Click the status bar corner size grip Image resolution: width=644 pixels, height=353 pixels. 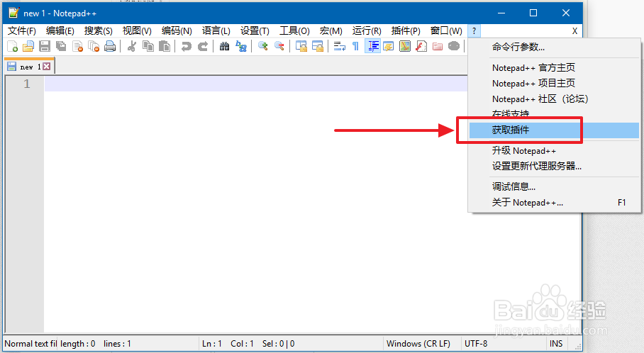click(x=578, y=347)
